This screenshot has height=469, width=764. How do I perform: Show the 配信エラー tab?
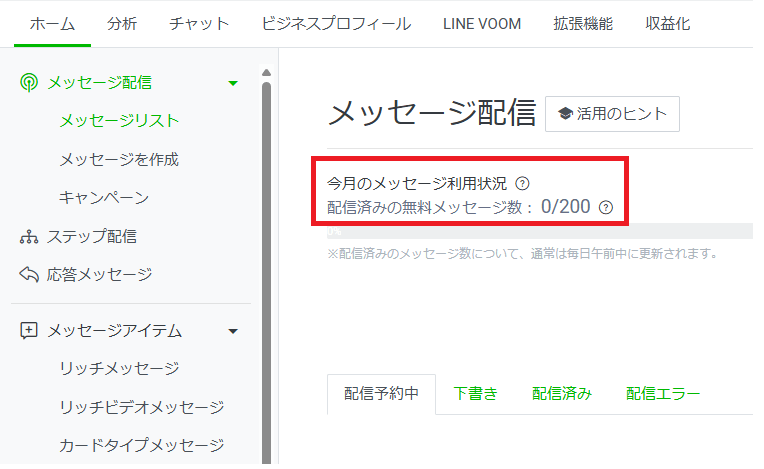(663, 394)
